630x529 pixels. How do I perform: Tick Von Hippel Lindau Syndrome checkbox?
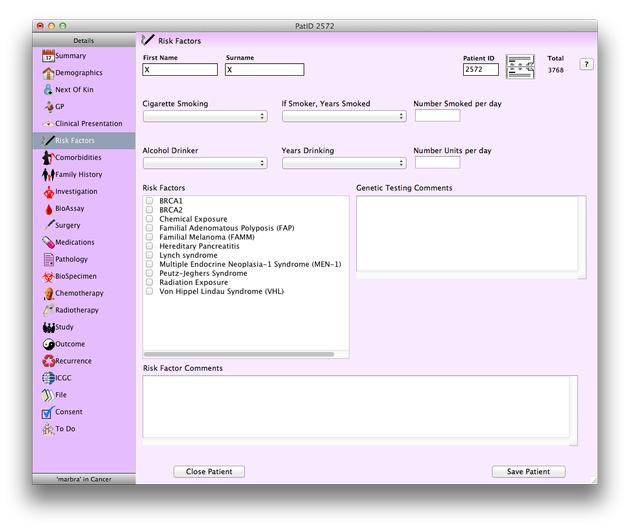click(x=149, y=291)
